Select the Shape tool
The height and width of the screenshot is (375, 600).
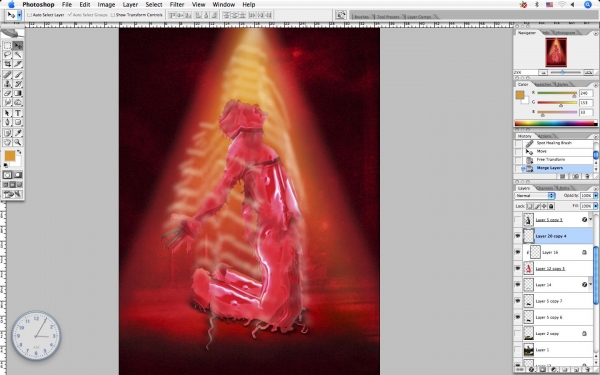coord(18,122)
